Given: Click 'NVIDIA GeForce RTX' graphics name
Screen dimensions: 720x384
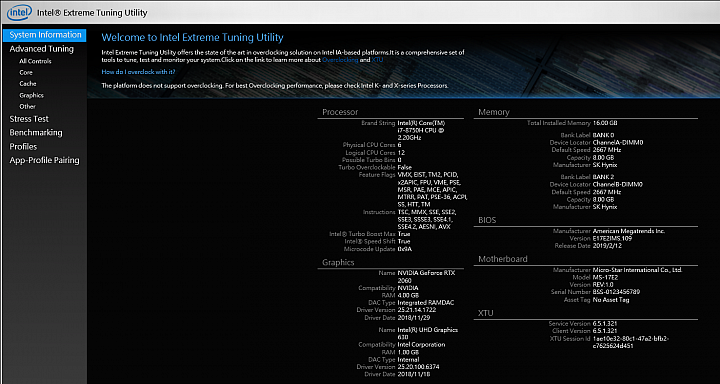Looking at the screenshot, I should tap(428, 273).
